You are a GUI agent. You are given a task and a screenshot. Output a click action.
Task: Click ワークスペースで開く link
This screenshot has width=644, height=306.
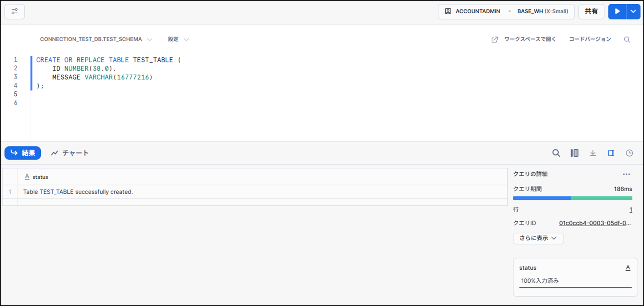click(524, 39)
